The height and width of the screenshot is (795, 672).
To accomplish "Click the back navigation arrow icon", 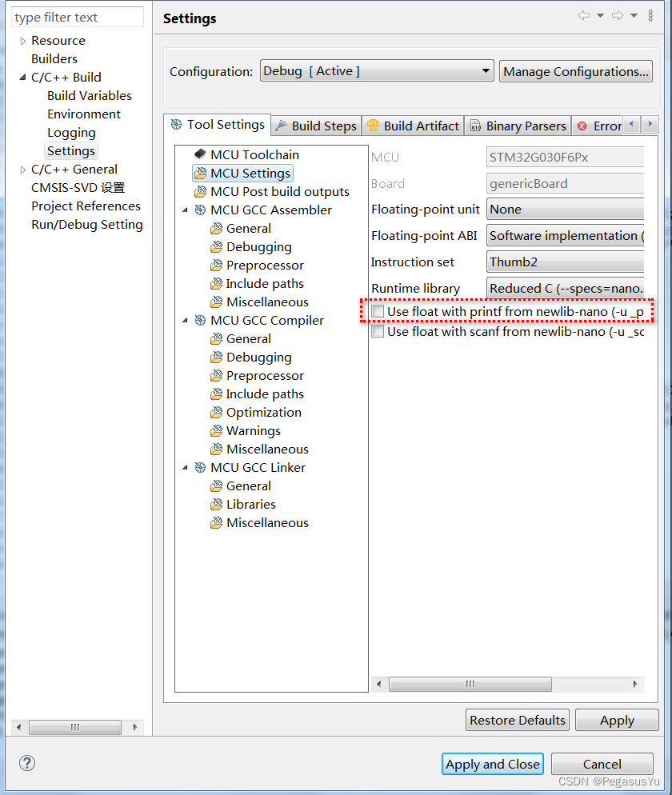I will pos(584,15).
